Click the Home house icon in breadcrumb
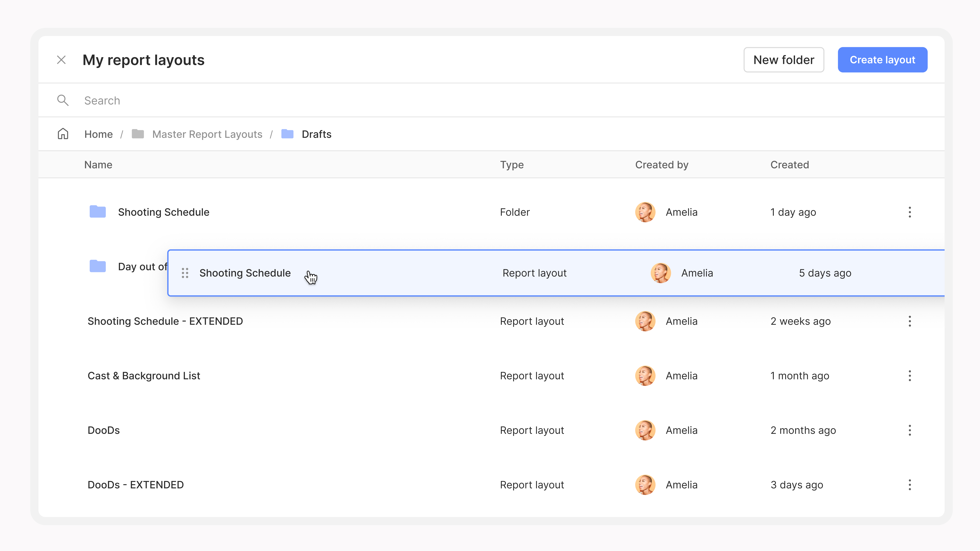The image size is (980, 551). pos(63,134)
